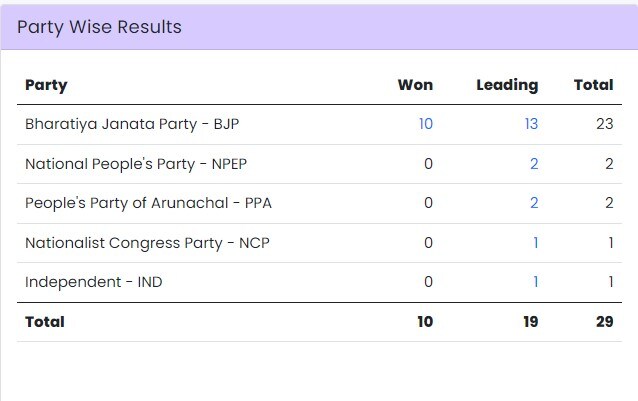Click the Total column header
638x401 pixels.
(593, 85)
